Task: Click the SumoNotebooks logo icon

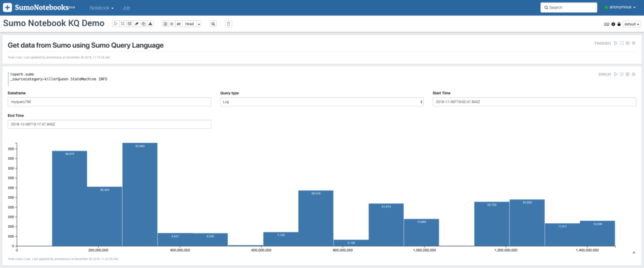Action: 8,8
